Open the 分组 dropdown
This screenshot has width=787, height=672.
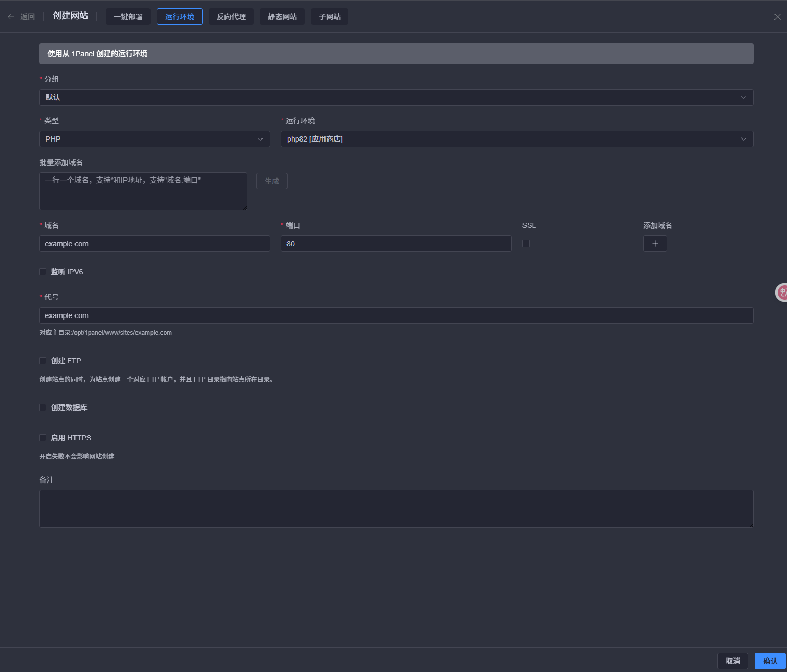[x=396, y=97]
